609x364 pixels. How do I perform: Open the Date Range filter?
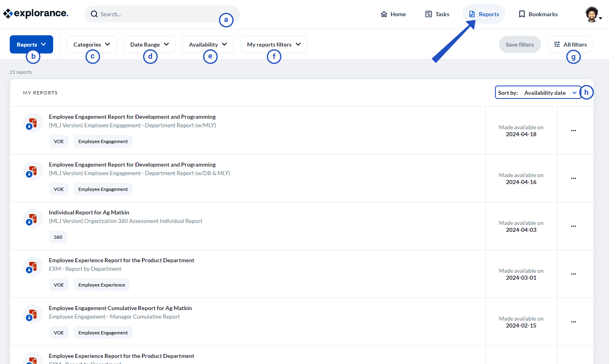point(149,44)
